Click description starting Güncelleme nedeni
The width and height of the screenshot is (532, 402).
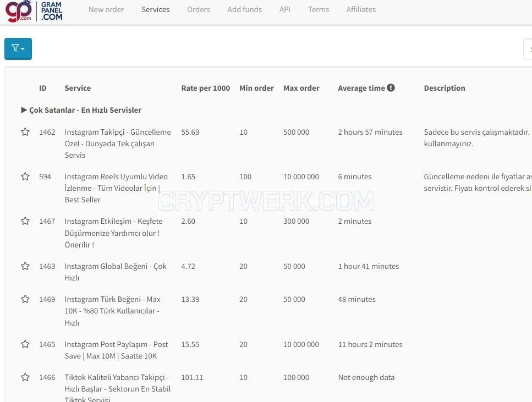pyautogui.click(x=478, y=182)
